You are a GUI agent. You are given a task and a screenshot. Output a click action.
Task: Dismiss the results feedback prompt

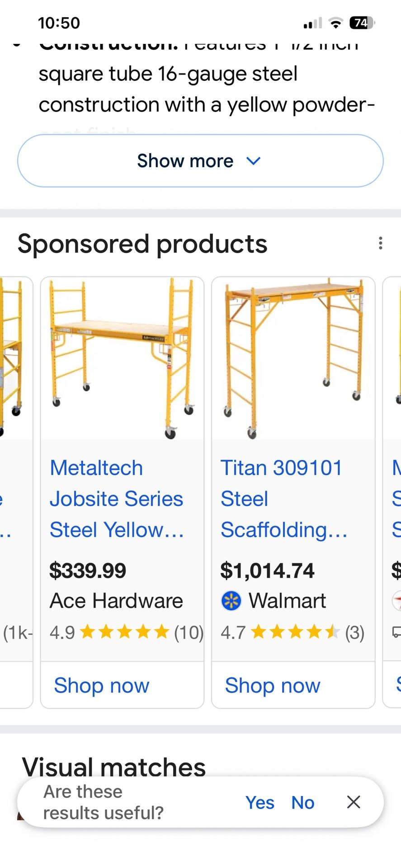tap(353, 802)
